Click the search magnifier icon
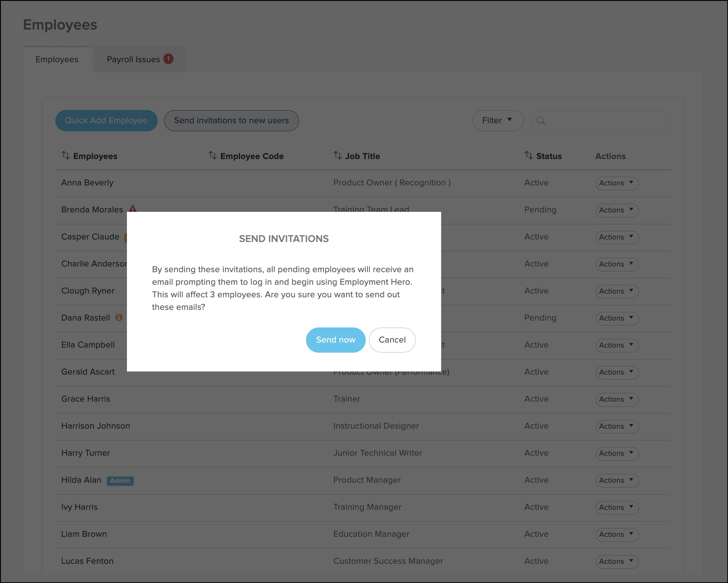Viewport: 728px width, 583px height. [x=541, y=121]
